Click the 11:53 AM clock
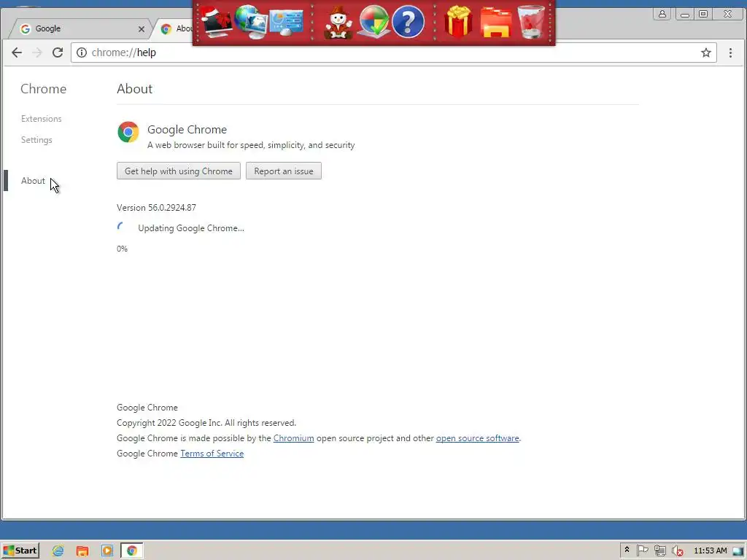 point(711,551)
